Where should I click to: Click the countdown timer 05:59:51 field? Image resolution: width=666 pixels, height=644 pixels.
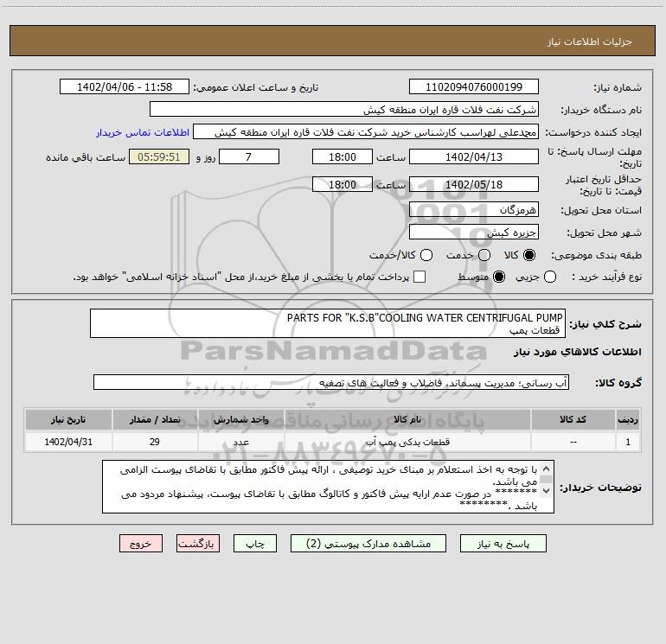[x=159, y=156]
